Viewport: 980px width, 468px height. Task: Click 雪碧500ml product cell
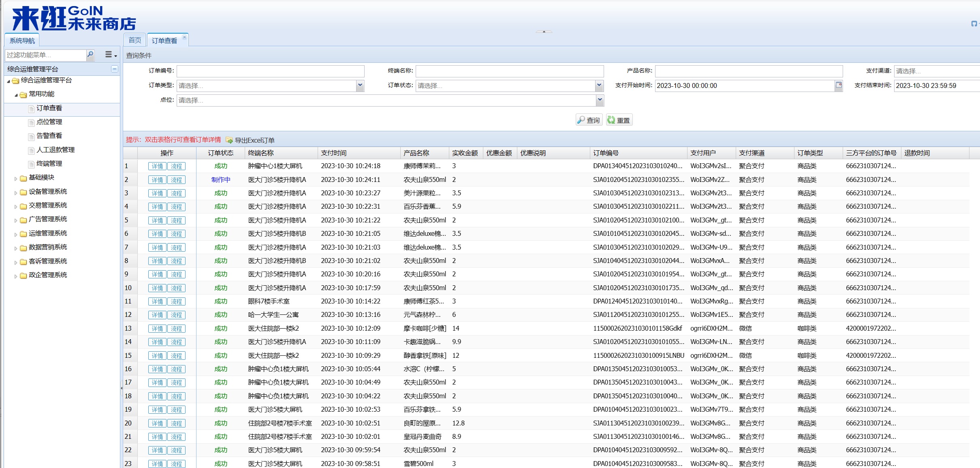click(418, 464)
